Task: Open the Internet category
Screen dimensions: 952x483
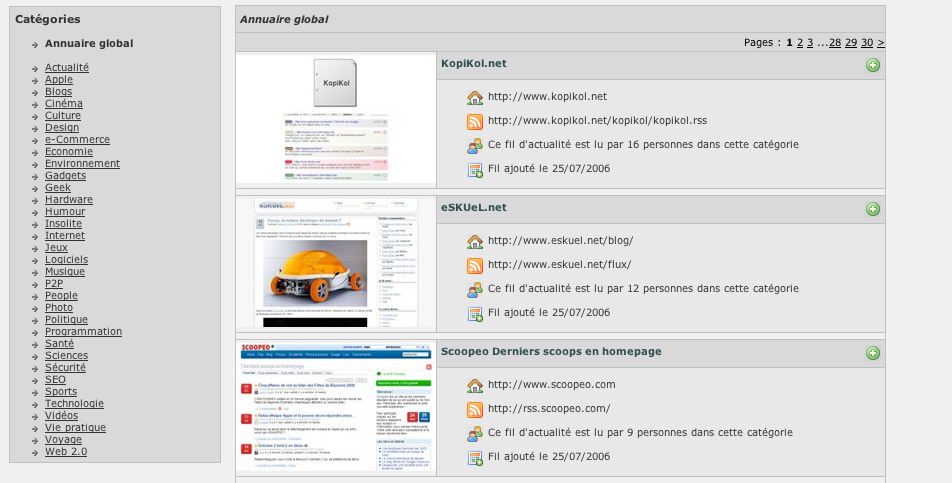Action: coord(65,235)
